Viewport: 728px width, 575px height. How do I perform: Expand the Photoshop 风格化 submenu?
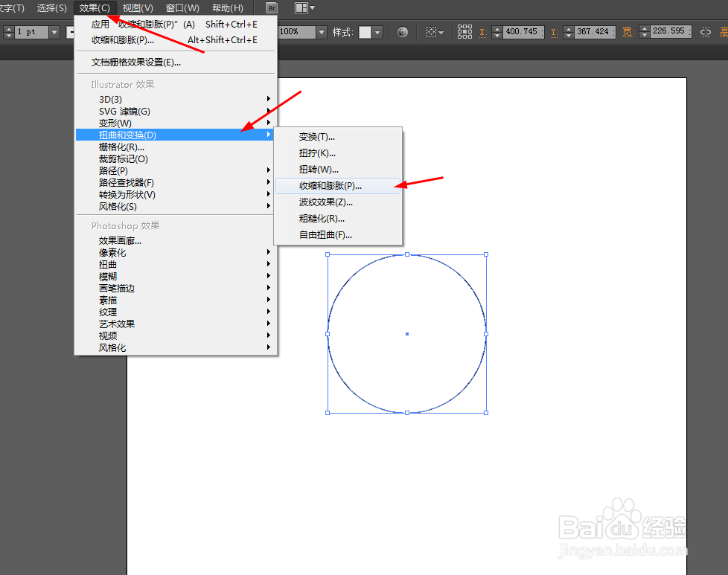[176, 347]
